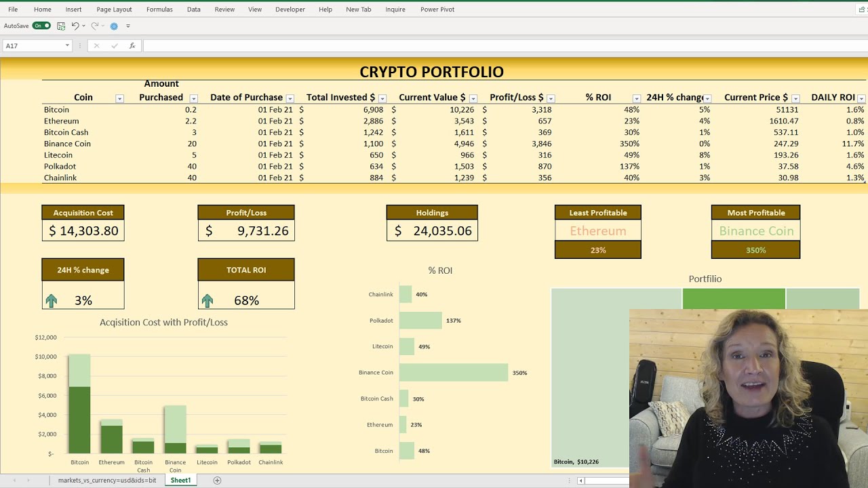Open the Date of Purchase filter dropdown
This screenshot has width=868, height=488.
pyautogui.click(x=290, y=98)
